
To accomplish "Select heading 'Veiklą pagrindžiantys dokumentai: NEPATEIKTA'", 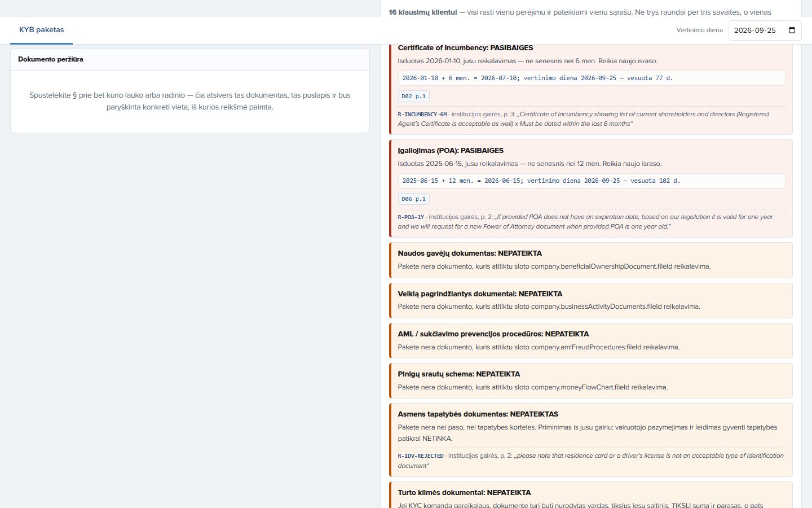I will pyautogui.click(x=480, y=294).
